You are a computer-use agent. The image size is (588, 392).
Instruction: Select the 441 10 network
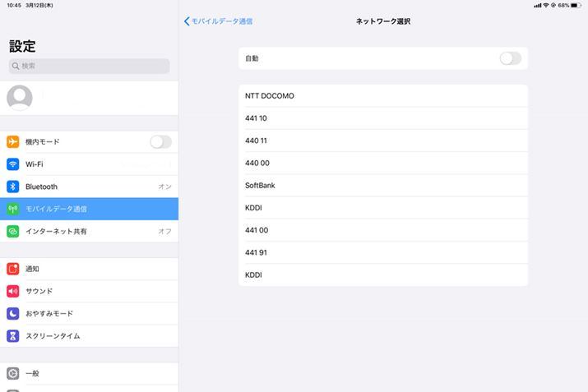(383, 118)
